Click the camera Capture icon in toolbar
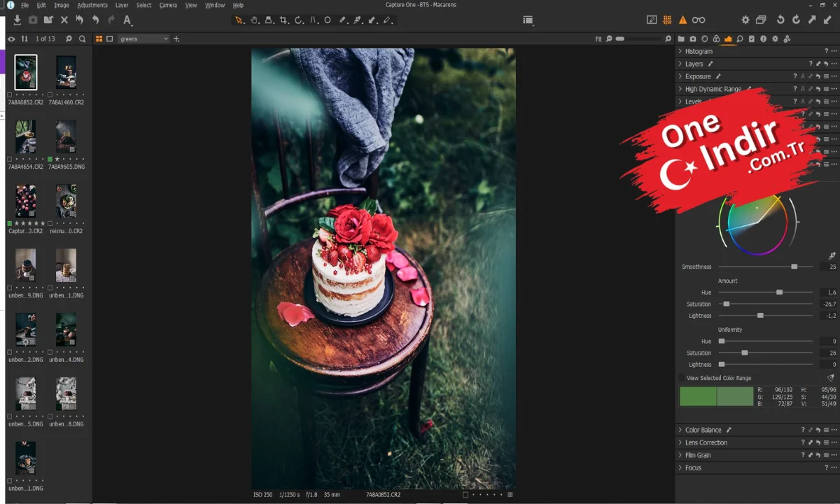This screenshot has height=504, width=840. pos(33,20)
